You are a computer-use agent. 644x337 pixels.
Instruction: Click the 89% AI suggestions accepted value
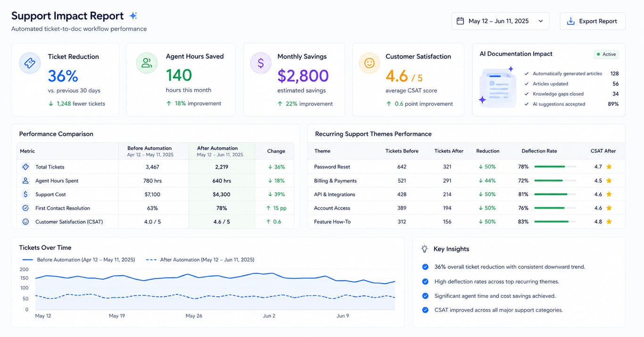[x=613, y=104]
